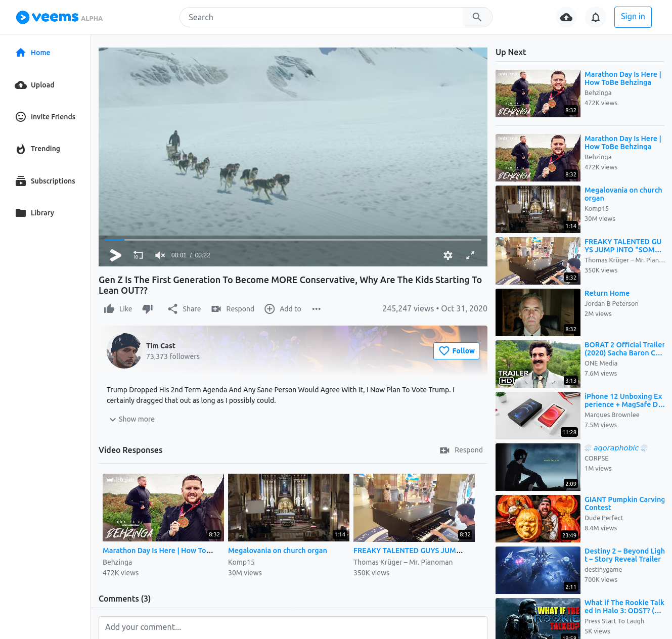The height and width of the screenshot is (639, 672).
Task: Rewind the video 10 seconds
Action: pyautogui.click(x=138, y=255)
